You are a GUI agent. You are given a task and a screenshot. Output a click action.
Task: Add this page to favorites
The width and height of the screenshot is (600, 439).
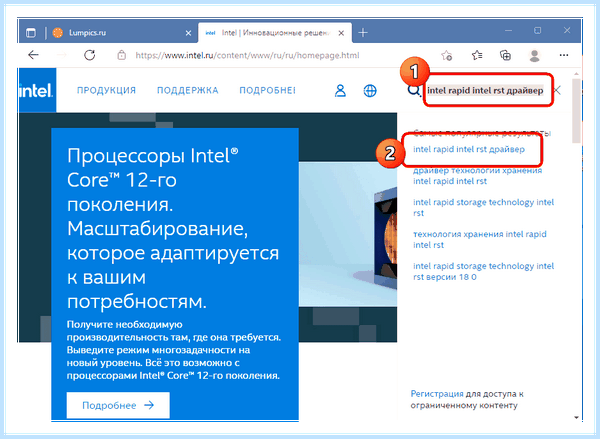(x=447, y=55)
